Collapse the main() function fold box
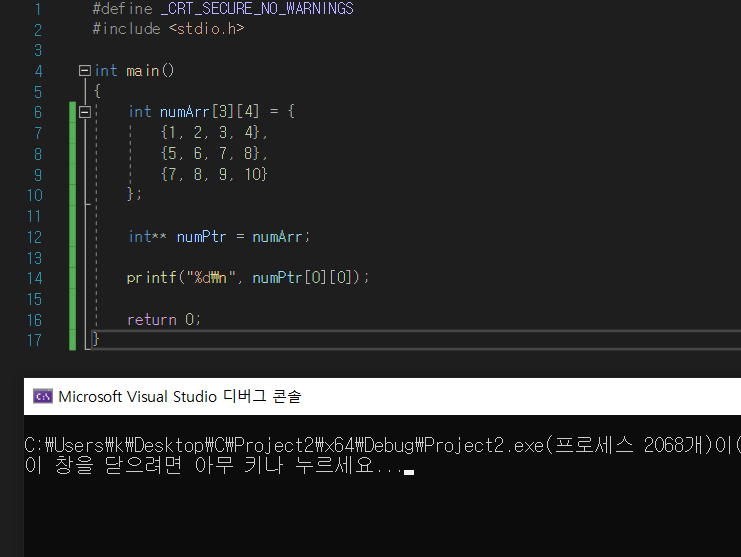The height and width of the screenshot is (557, 741). (85, 71)
